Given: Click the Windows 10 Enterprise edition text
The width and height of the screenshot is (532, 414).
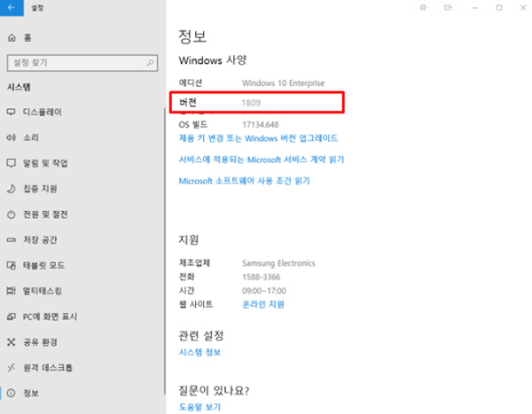Looking at the screenshot, I should click(284, 83).
